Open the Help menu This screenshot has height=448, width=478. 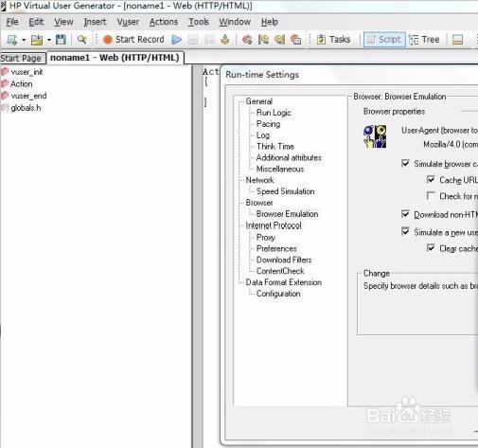270,22
